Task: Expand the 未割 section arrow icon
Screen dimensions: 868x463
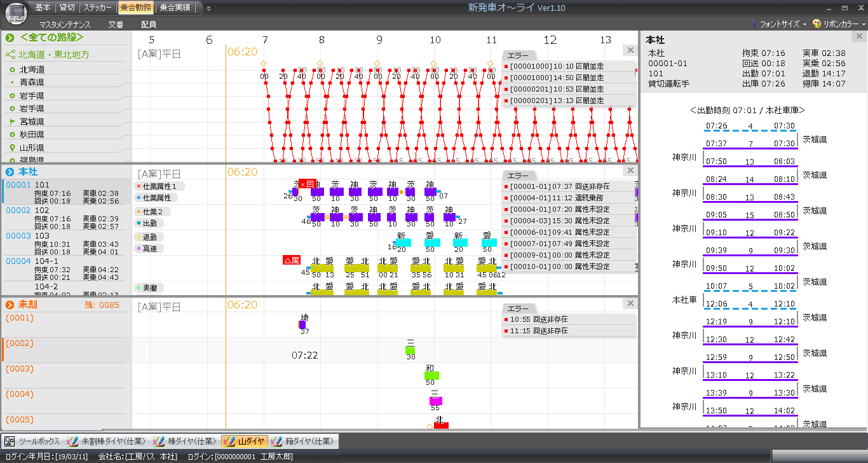Action: point(10,305)
